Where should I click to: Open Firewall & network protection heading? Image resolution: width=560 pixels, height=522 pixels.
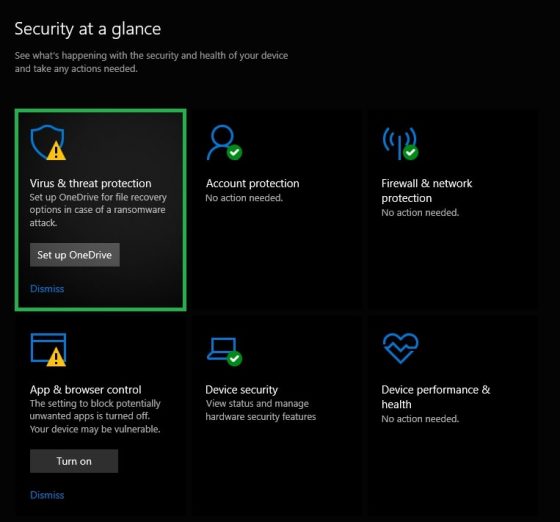427,191
